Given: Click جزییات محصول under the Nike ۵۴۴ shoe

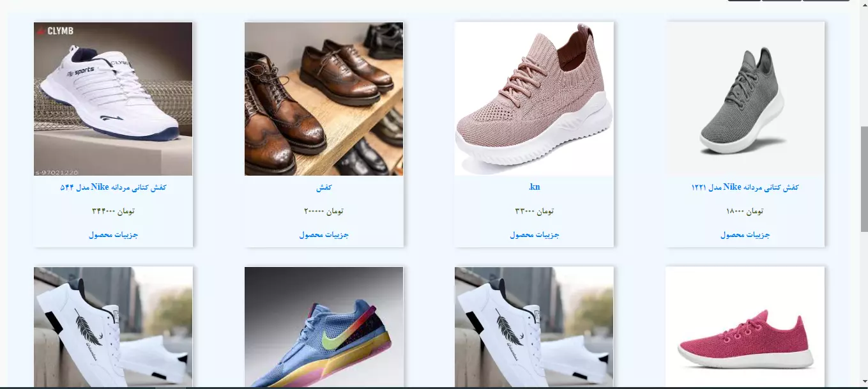Looking at the screenshot, I should (x=113, y=234).
